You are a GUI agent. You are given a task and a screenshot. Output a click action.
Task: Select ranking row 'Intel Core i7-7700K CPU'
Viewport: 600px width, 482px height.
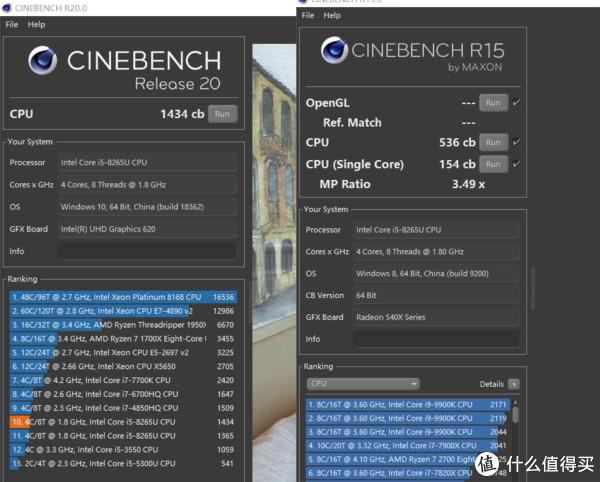click(x=123, y=380)
